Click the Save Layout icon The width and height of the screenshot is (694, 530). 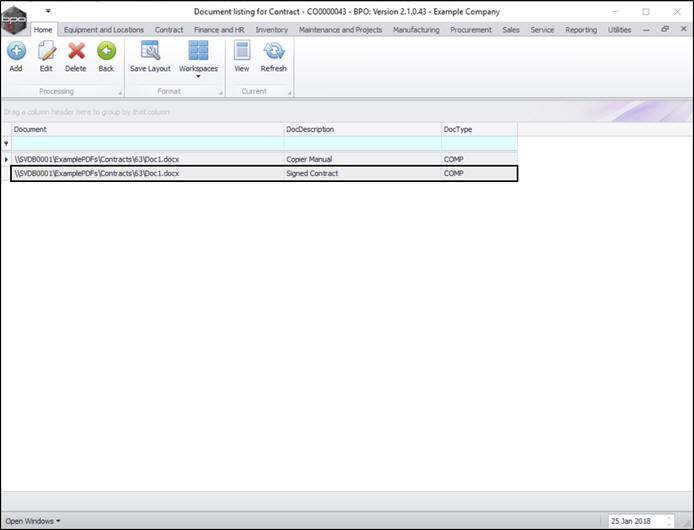click(x=150, y=50)
